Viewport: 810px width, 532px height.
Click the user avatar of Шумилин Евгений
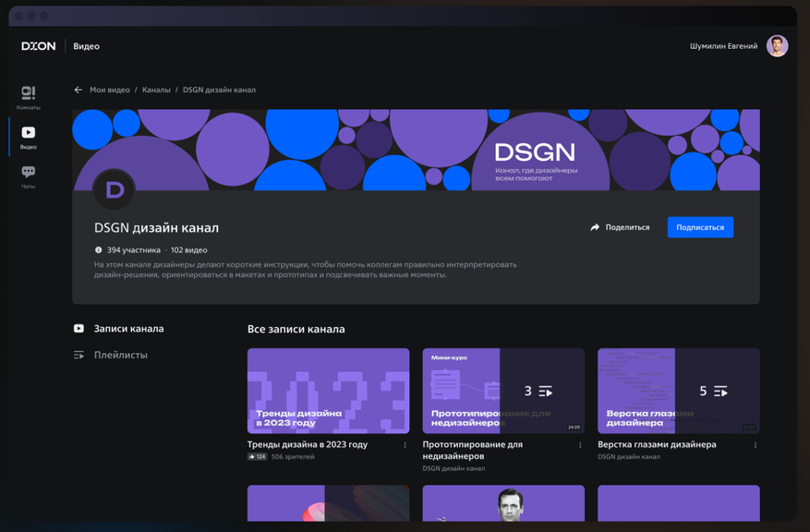coord(777,46)
